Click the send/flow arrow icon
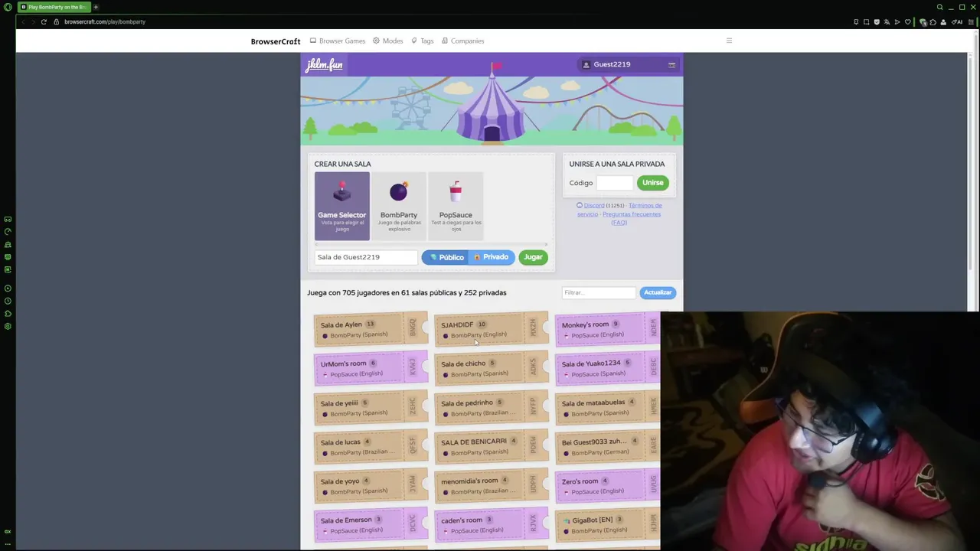Viewport: 980px width, 551px height. tap(897, 21)
